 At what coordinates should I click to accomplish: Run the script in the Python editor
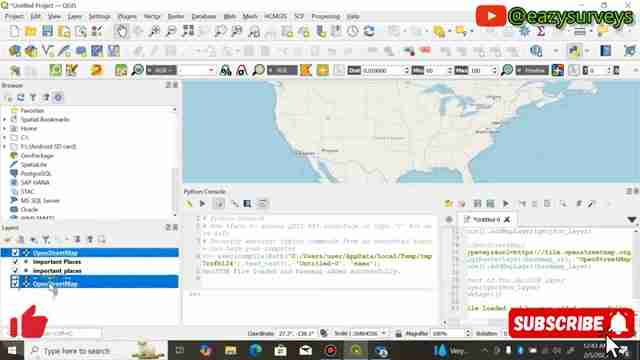(506, 203)
